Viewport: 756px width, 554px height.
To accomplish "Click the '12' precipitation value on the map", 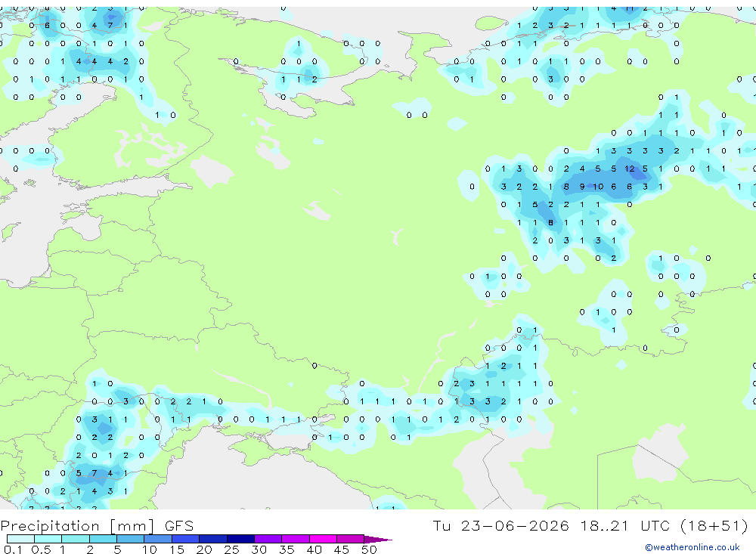I will coord(629,169).
